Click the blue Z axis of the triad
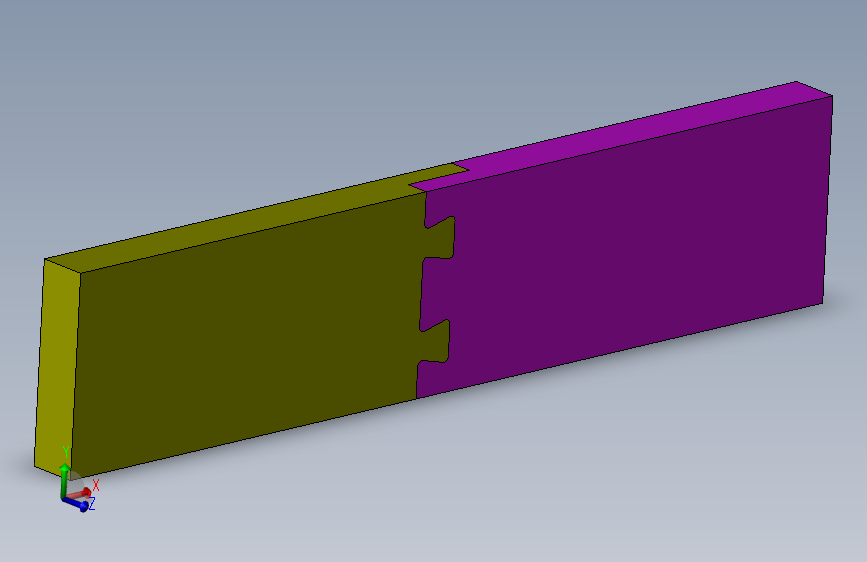Screen dimensions: 867x562 [x=76, y=503]
